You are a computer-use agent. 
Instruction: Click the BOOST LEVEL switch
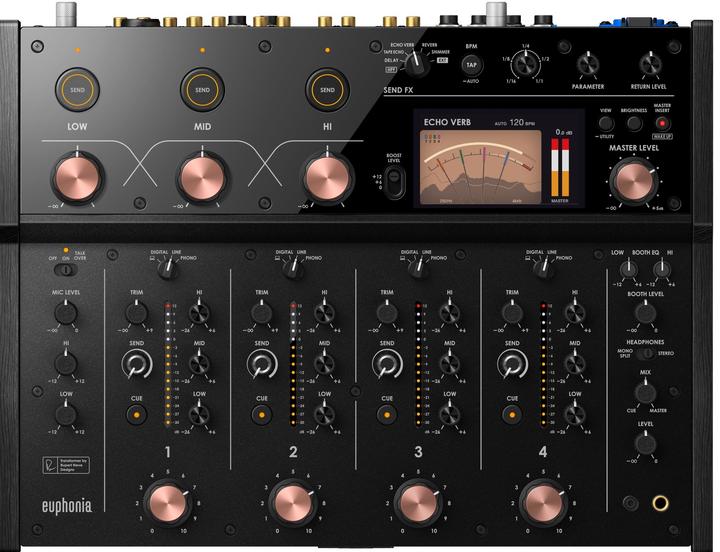point(394,181)
